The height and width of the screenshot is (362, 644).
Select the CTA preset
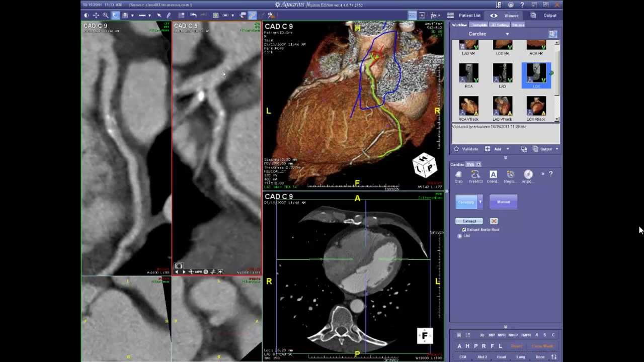(x=463, y=357)
